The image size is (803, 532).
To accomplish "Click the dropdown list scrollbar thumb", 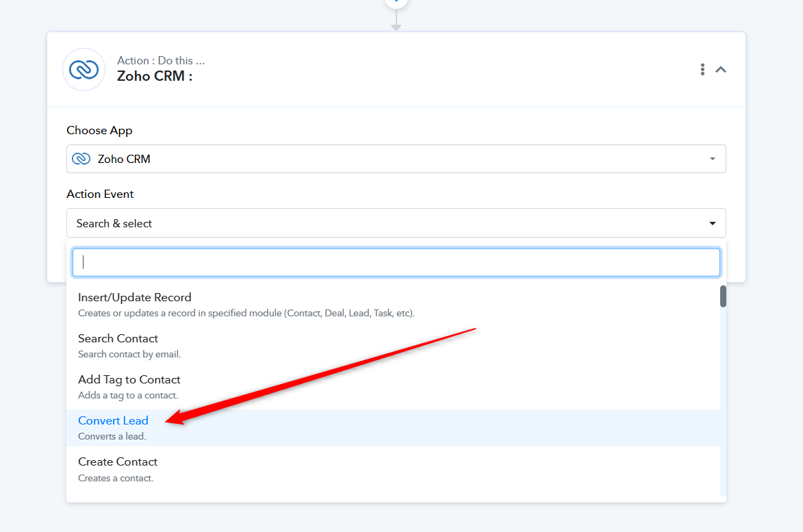I will click(723, 296).
